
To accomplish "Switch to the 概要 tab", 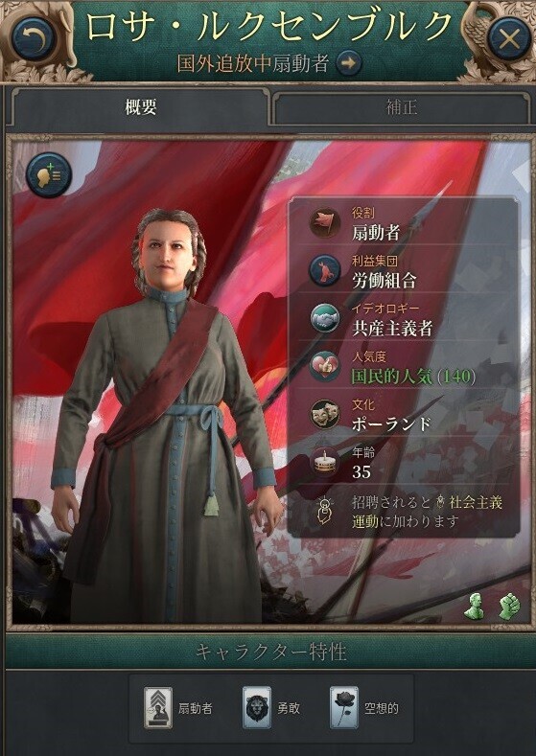I will [140, 107].
